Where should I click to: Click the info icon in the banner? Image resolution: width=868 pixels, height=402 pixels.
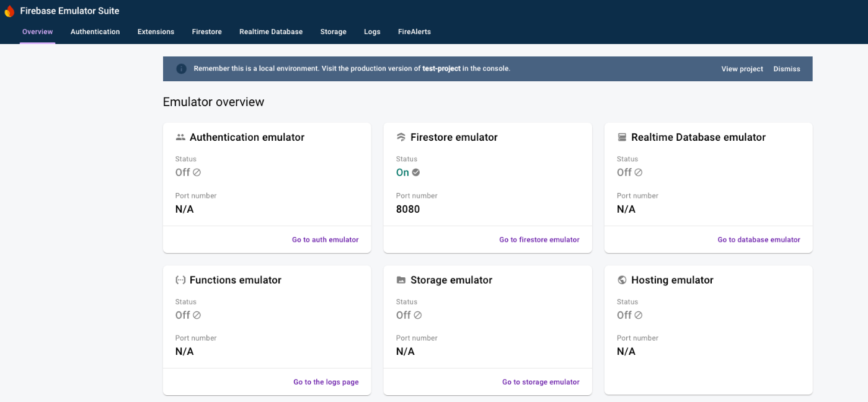181,69
